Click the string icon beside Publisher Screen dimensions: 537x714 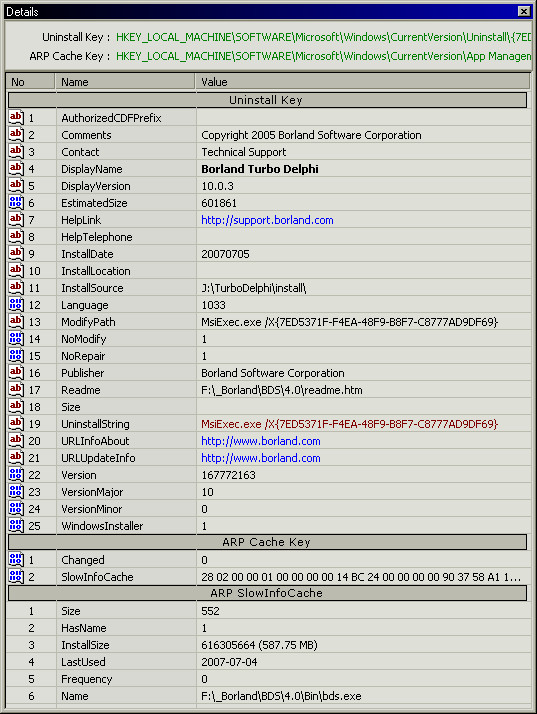click(x=16, y=372)
